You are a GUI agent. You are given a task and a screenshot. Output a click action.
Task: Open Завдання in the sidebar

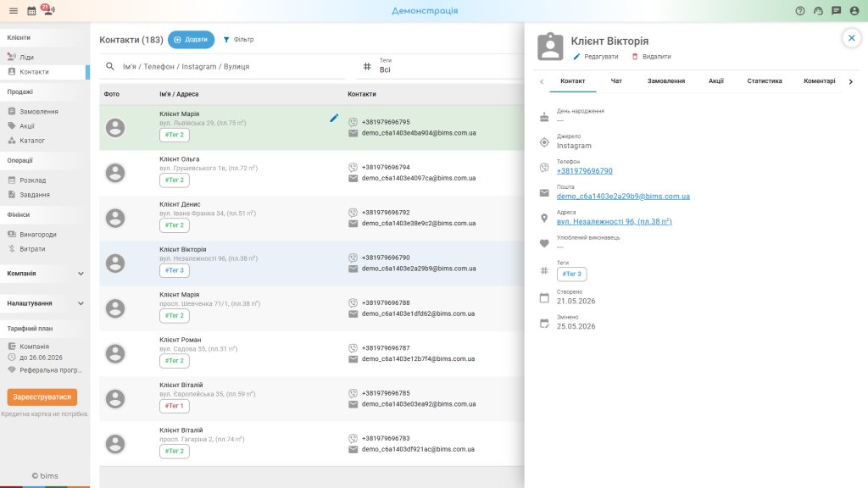(x=45, y=195)
